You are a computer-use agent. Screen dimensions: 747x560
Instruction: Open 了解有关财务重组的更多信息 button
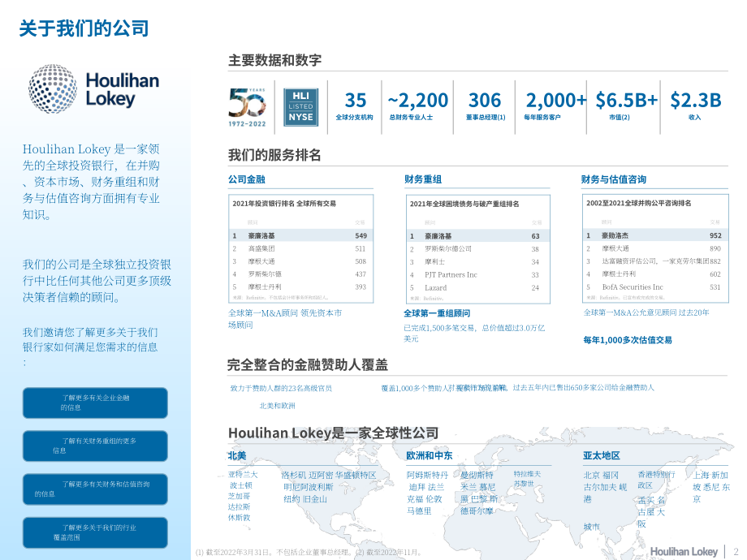pos(95,446)
